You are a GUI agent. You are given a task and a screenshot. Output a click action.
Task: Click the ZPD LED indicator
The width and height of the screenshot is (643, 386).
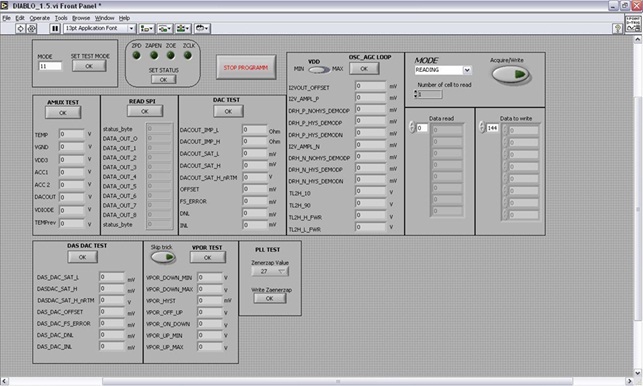(136, 55)
